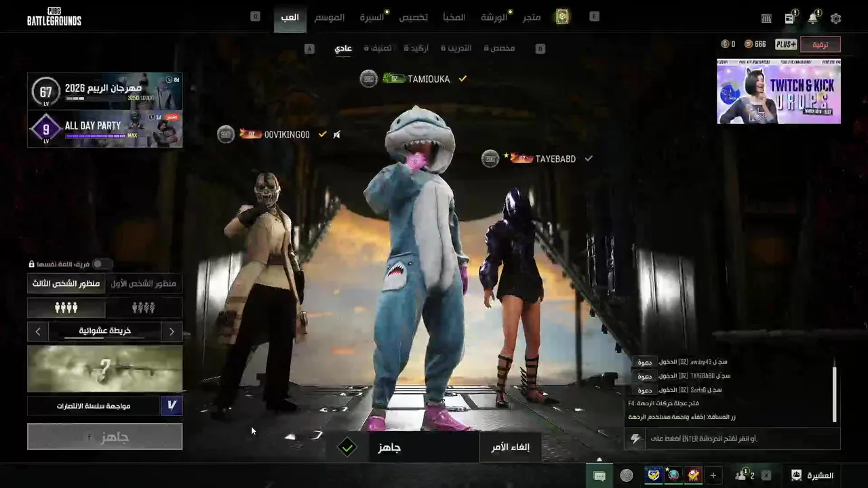Select the red checkmark friend avatar
This screenshot has height=488, width=868.
click(694, 475)
